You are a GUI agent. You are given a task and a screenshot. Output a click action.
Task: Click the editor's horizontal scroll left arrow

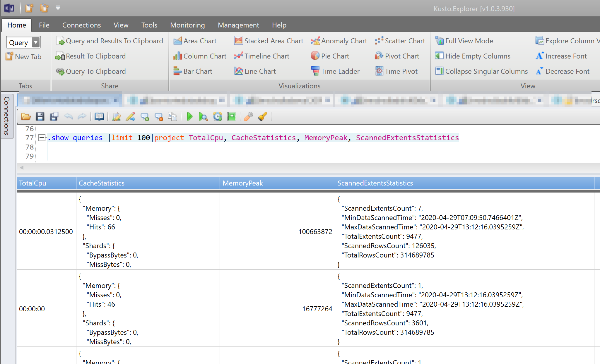(x=22, y=168)
